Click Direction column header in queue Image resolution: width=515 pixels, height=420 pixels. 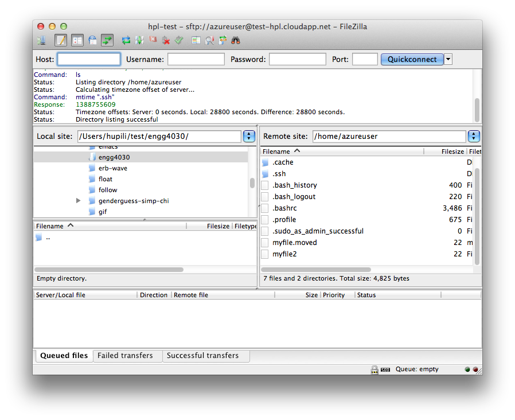coord(154,295)
